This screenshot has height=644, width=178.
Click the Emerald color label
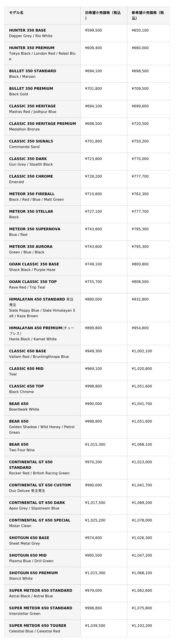(x=16, y=182)
